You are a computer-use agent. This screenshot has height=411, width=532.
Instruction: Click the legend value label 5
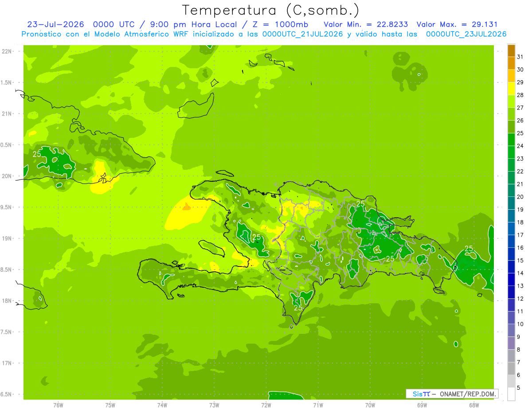(519, 388)
